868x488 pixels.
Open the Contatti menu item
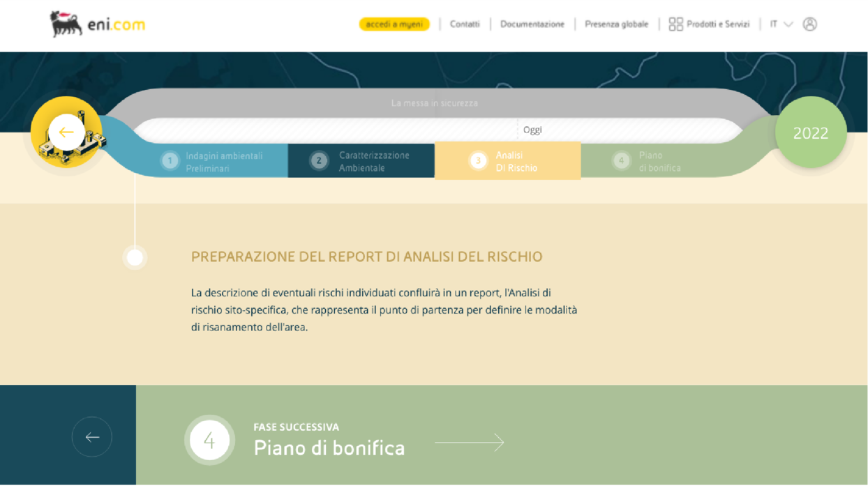[465, 24]
